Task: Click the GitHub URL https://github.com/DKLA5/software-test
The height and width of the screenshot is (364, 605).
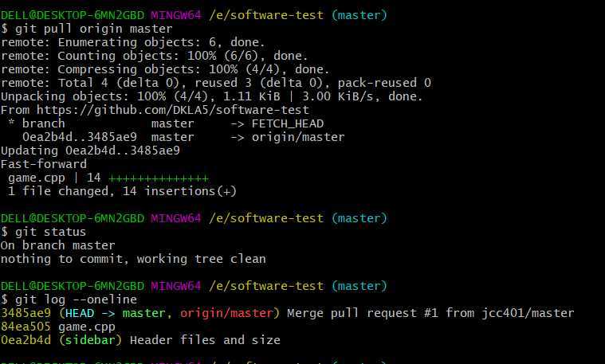Action: (x=173, y=110)
